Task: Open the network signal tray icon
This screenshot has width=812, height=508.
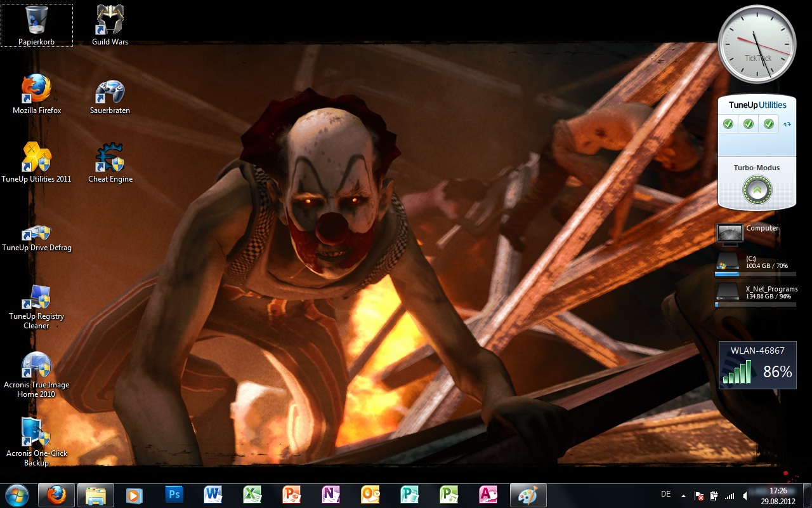Action: click(x=730, y=495)
